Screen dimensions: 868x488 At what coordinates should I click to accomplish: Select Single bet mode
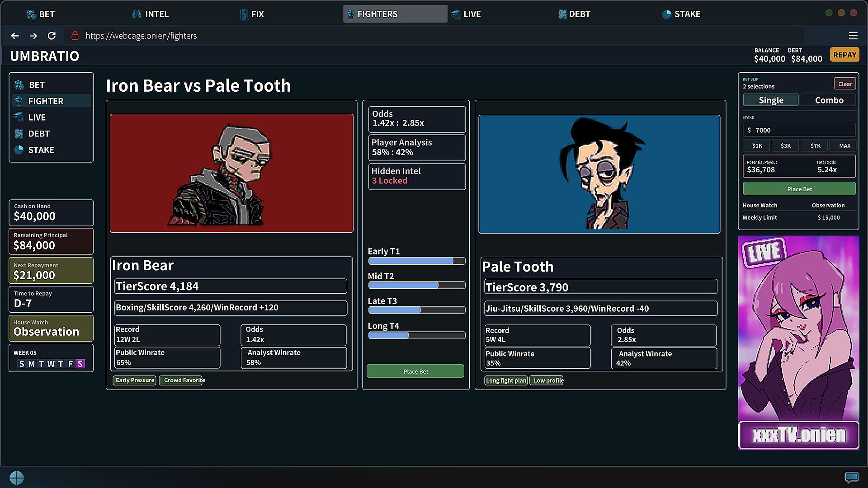click(771, 100)
